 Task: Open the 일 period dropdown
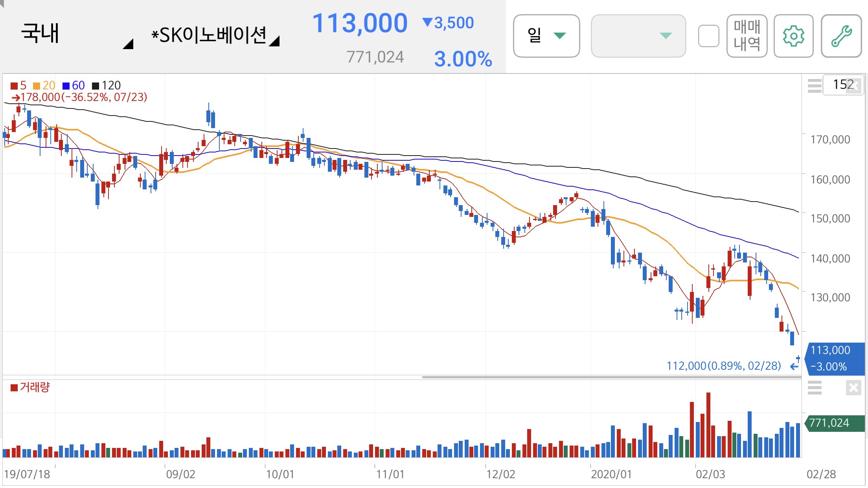546,36
